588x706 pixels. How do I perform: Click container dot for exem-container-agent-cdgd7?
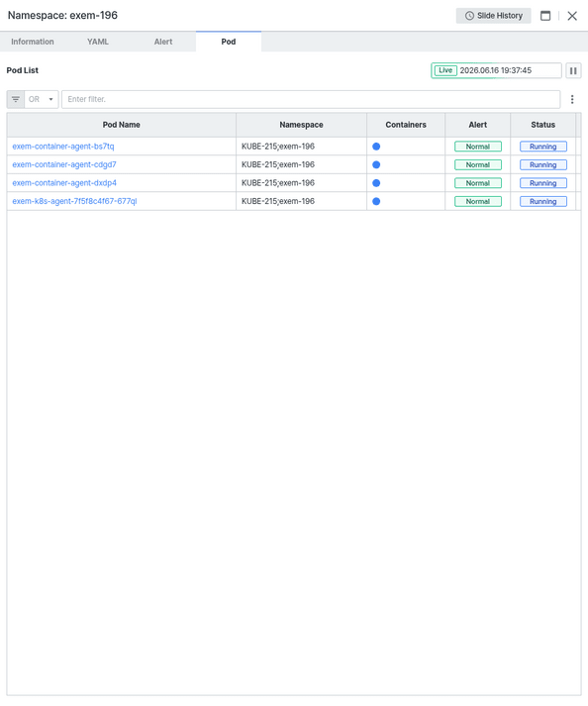coord(376,164)
